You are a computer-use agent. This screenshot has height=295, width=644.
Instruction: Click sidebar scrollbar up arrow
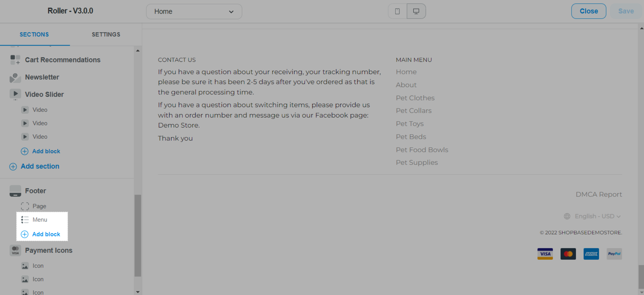click(138, 51)
